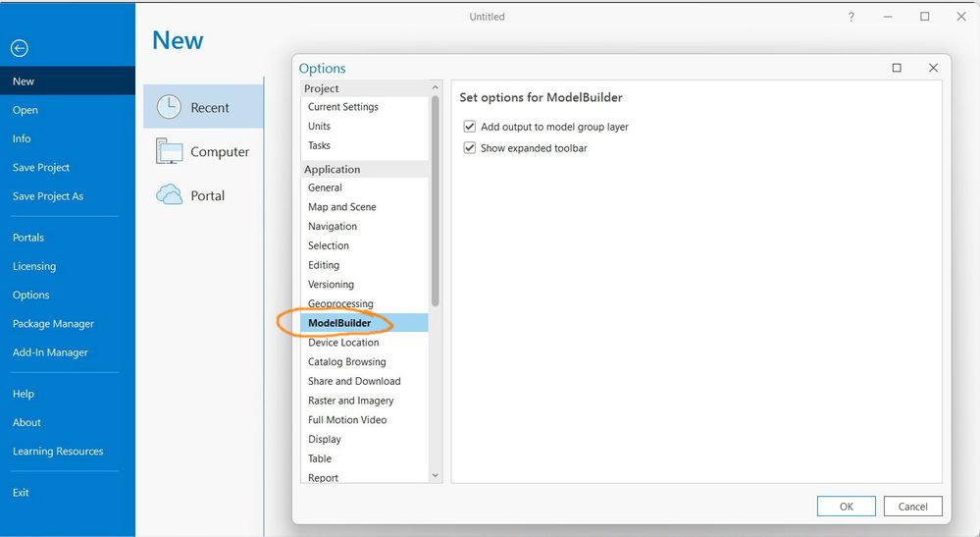The height and width of the screenshot is (537, 980).
Task: Select the Recent clock icon
Action: [169, 107]
